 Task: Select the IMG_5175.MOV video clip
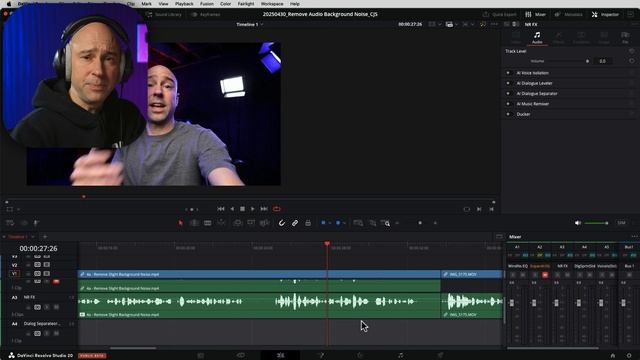[472, 274]
